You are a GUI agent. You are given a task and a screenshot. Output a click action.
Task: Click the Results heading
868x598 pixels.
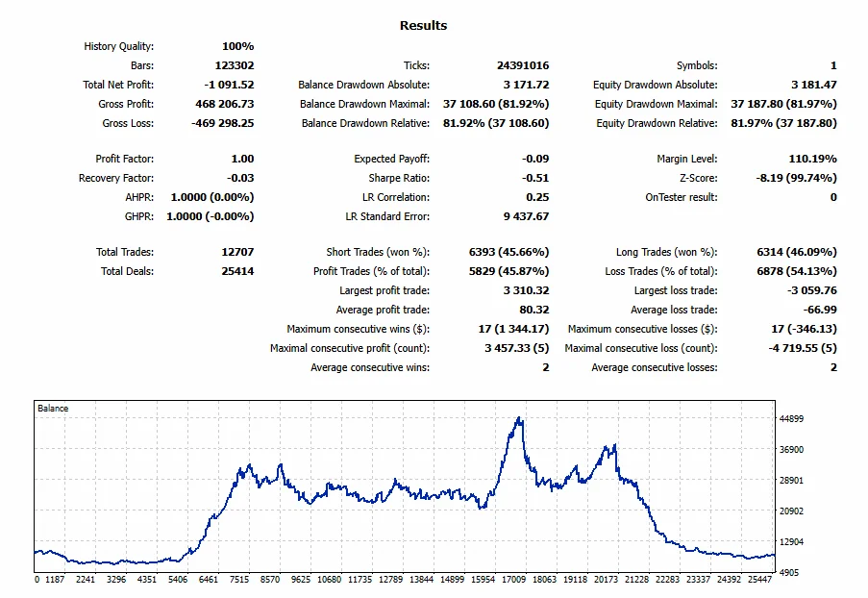click(x=424, y=25)
